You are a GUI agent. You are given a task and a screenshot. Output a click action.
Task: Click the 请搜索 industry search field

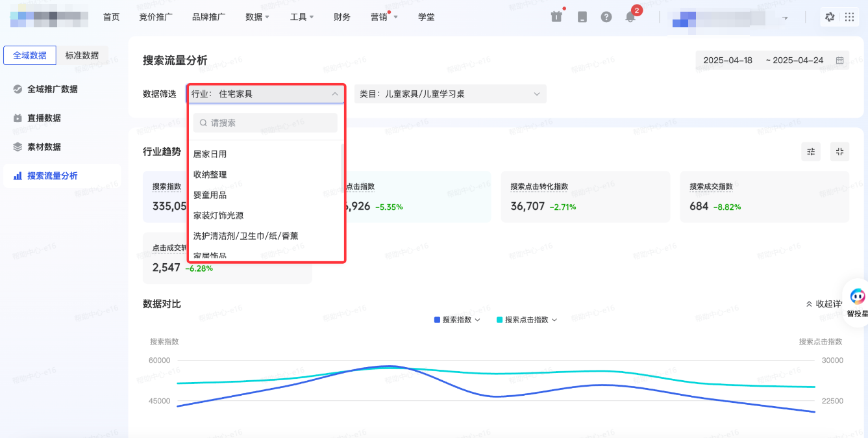pyautogui.click(x=266, y=123)
